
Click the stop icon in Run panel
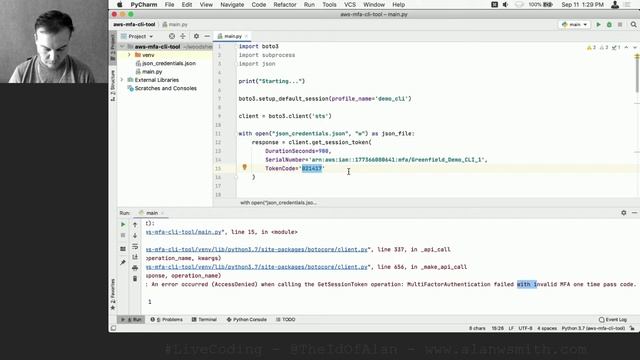(123, 236)
